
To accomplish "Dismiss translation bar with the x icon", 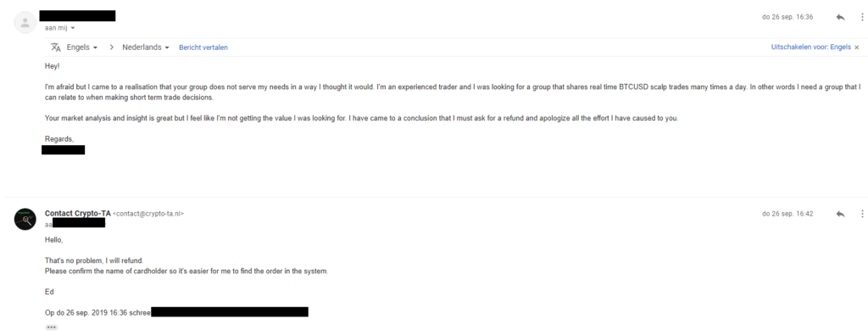I will coord(857,48).
